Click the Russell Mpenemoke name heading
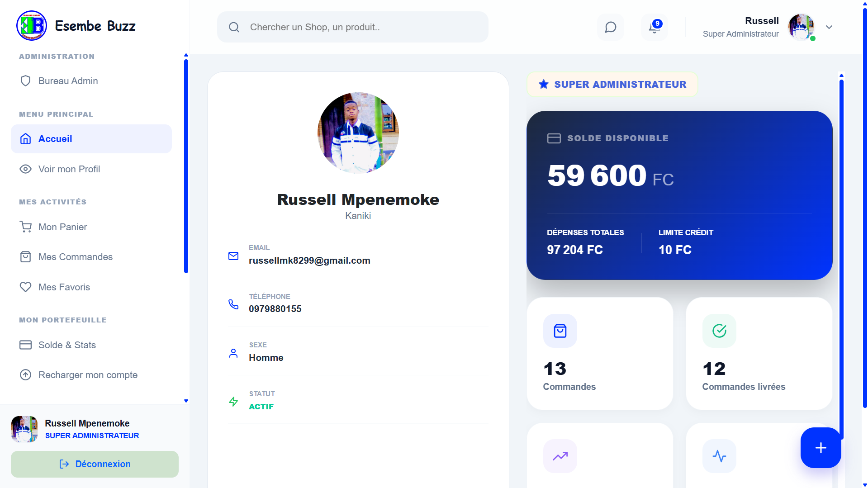 click(x=358, y=199)
